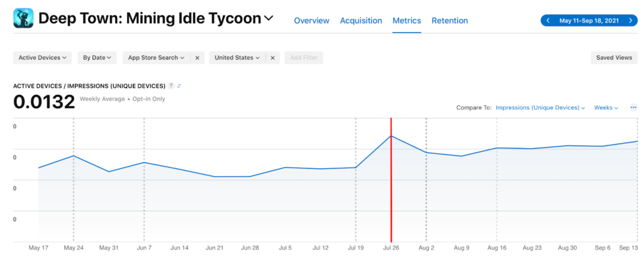Click the May 11-Sep 18, 2021 date range
Viewport: 644px width, 260px height.
[x=589, y=21]
